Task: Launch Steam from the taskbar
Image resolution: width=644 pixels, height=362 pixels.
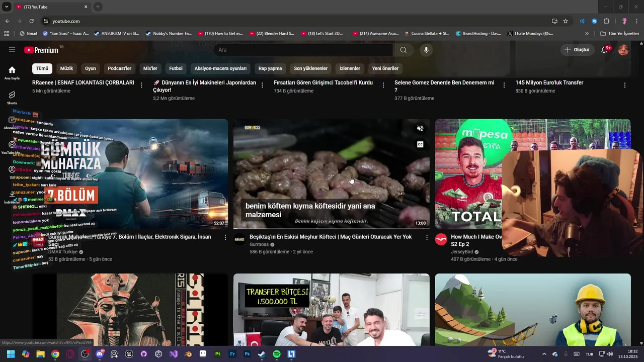Action: pyautogui.click(x=262, y=354)
